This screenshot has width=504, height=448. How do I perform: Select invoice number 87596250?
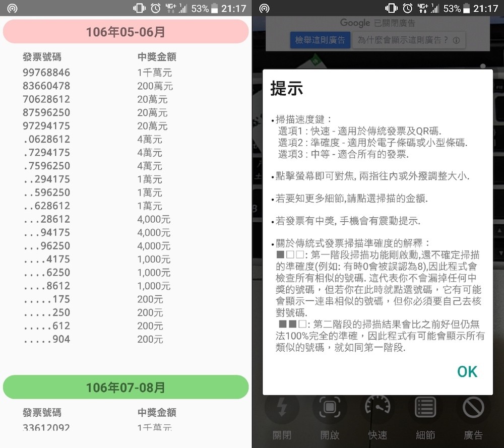(46, 112)
